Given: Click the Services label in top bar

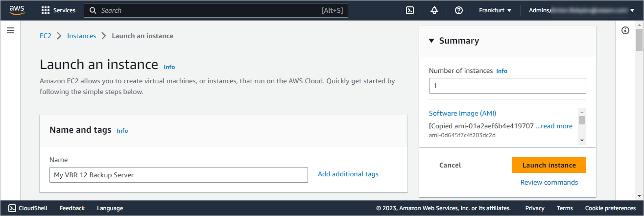Looking at the screenshot, I should [64, 10].
